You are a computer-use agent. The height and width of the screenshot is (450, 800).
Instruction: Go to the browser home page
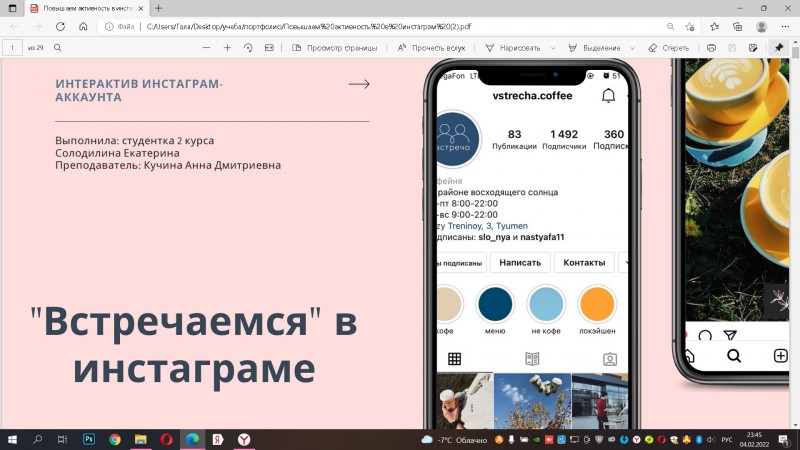[83, 27]
